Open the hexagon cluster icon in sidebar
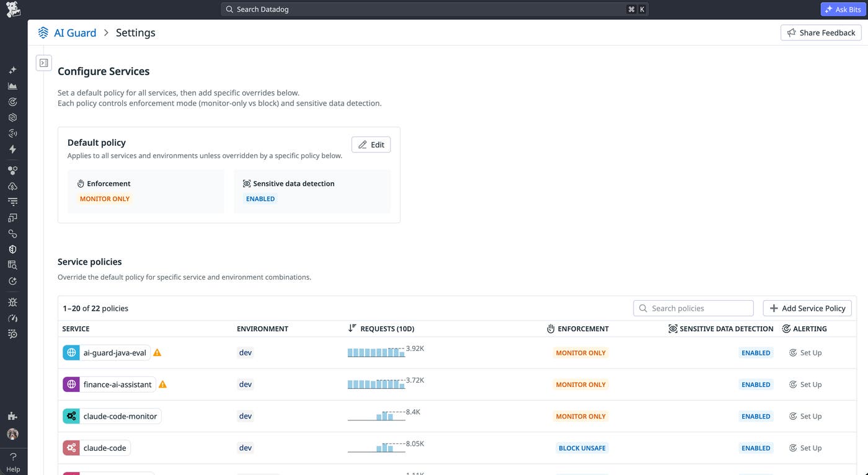868x475 pixels. tap(12, 171)
